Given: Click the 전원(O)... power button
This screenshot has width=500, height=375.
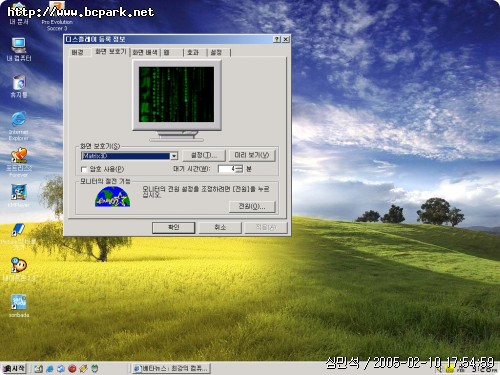Looking at the screenshot, I should (x=252, y=206).
